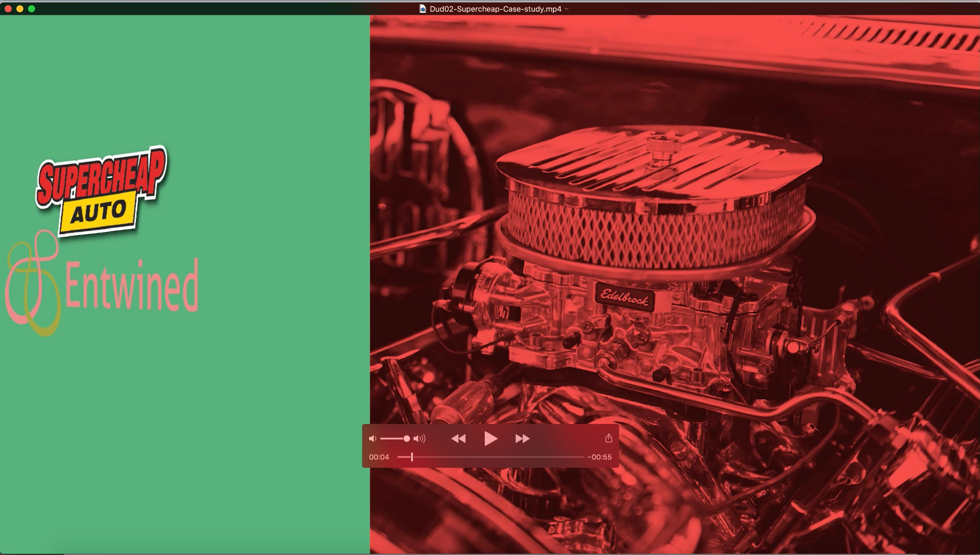The height and width of the screenshot is (555, 980).
Task: Click the Supercheap Auto logo in video
Action: click(x=101, y=191)
